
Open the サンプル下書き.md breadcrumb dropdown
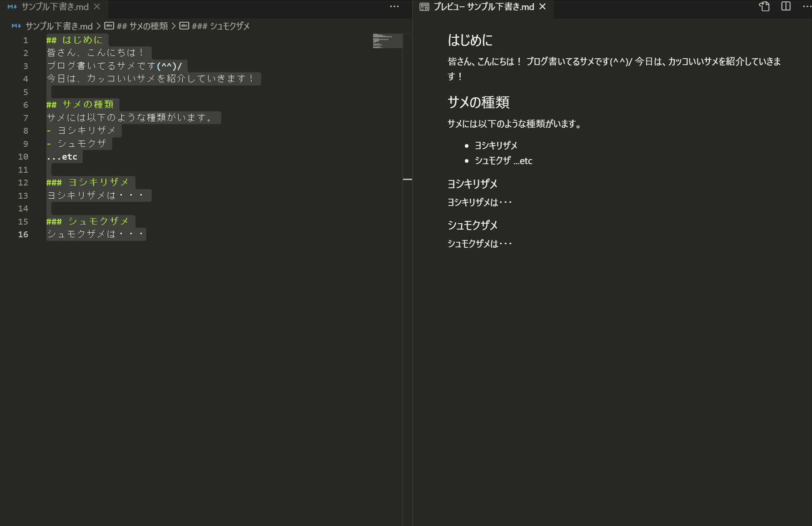coord(60,26)
